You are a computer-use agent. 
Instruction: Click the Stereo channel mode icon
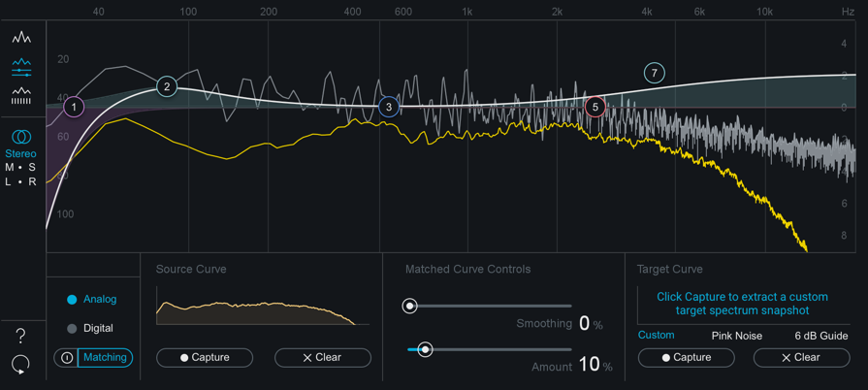[21, 136]
